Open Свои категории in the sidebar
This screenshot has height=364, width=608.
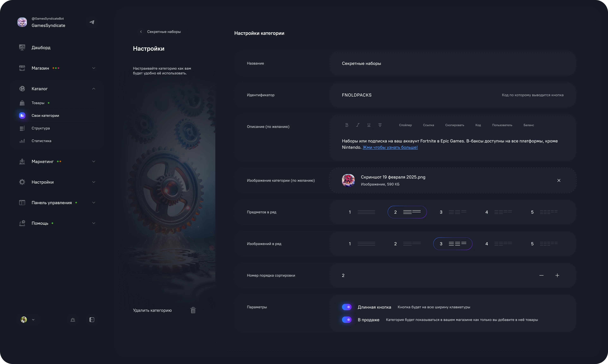click(x=45, y=115)
